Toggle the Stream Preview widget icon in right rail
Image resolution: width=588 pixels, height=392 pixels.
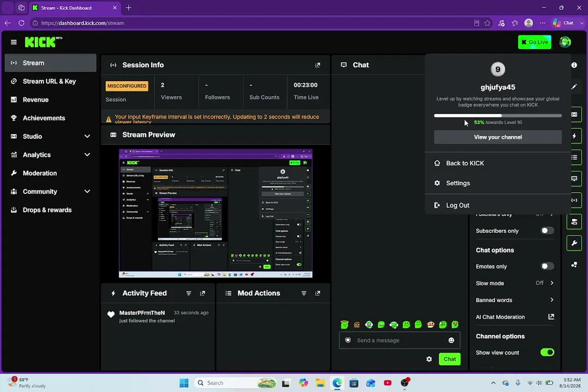pos(574,114)
